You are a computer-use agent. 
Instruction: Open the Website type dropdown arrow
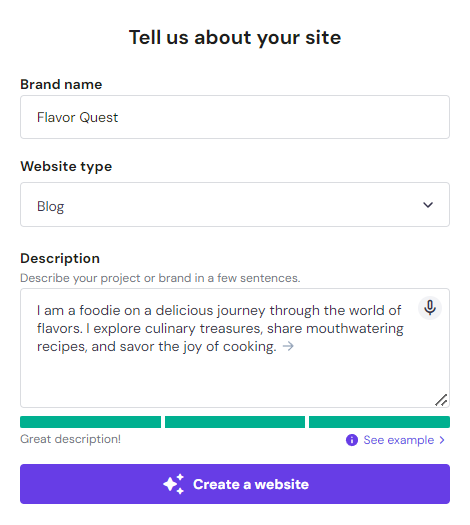(x=428, y=205)
